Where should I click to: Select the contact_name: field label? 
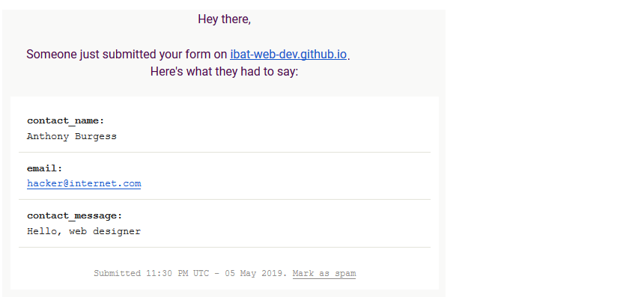tap(66, 120)
